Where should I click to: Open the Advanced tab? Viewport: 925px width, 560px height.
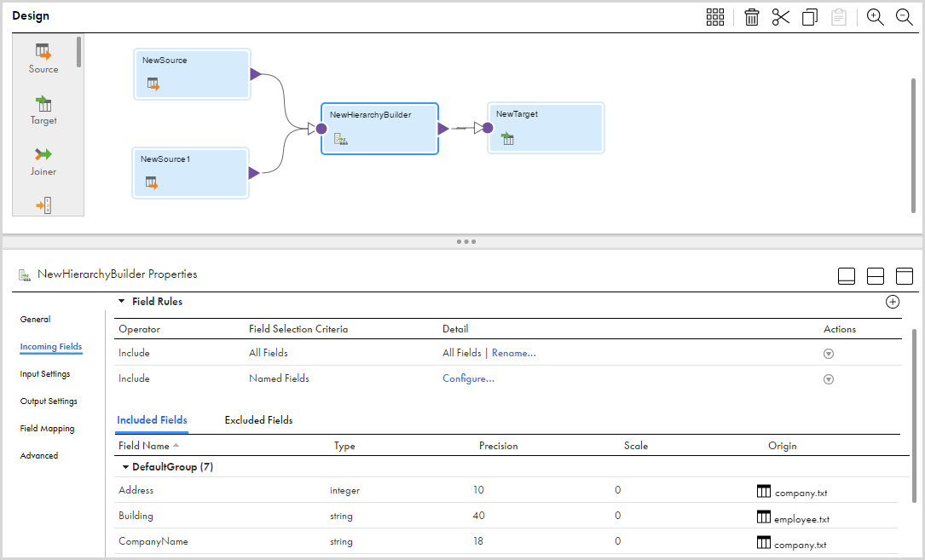coord(39,455)
